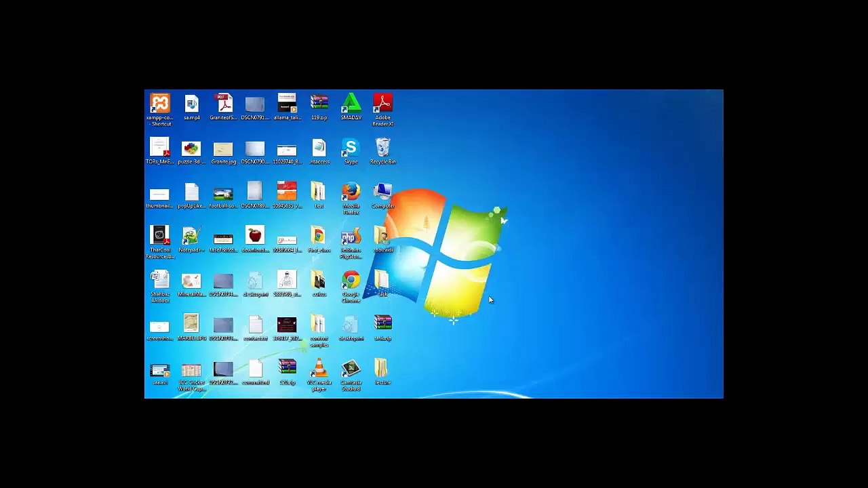This screenshot has width=868, height=488.
Task: Open the folder containing dark photos
Action: (318, 280)
